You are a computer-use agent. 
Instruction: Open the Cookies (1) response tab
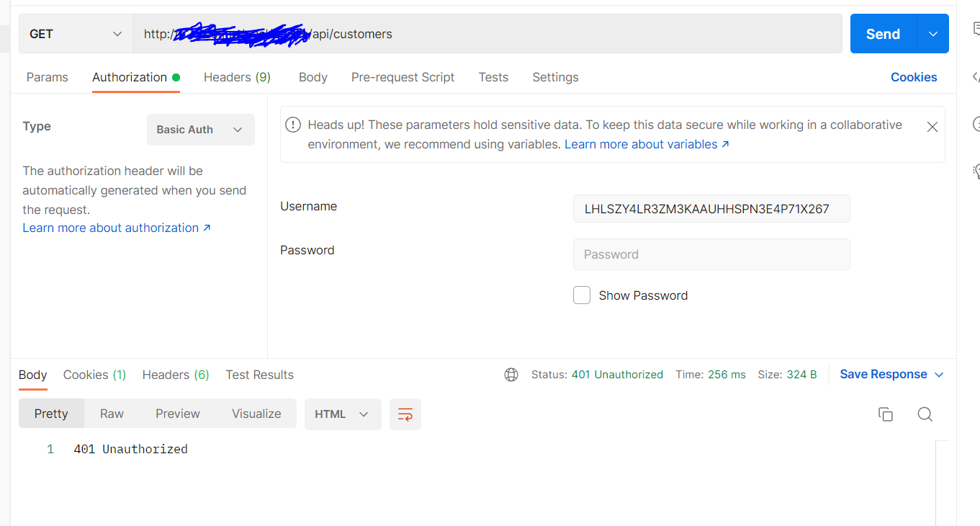(94, 375)
